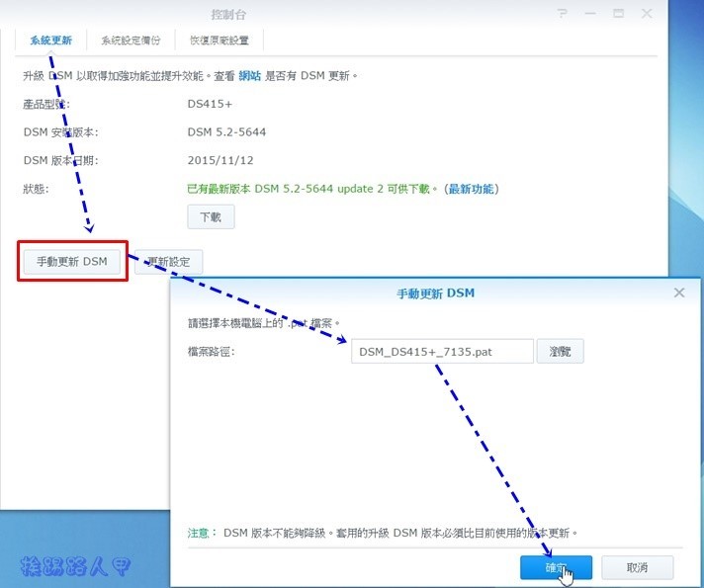Maximize the 控制台 window

[x=619, y=14]
